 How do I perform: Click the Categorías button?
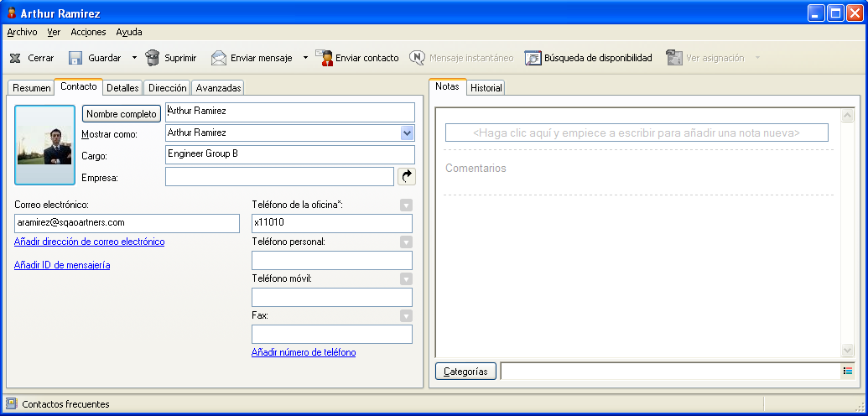[465, 372]
